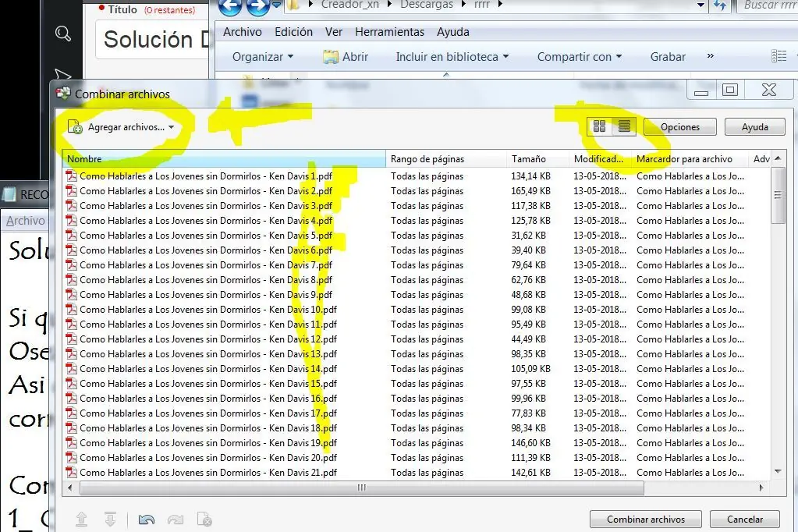Click the move down arrow icon

pos(110,520)
